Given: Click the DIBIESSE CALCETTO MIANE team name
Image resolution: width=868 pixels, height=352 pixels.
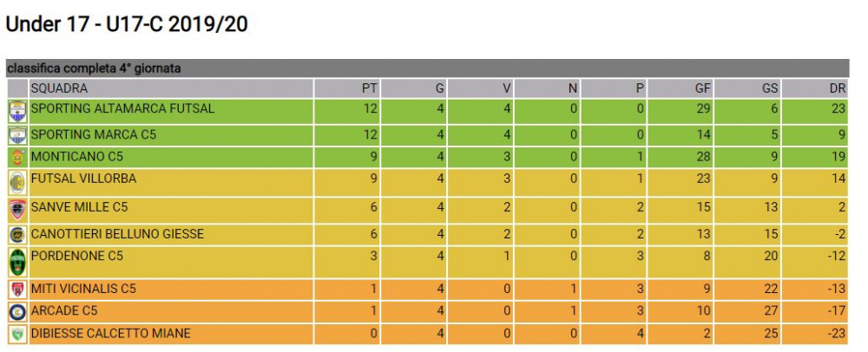Looking at the screenshot, I should click(x=111, y=333).
